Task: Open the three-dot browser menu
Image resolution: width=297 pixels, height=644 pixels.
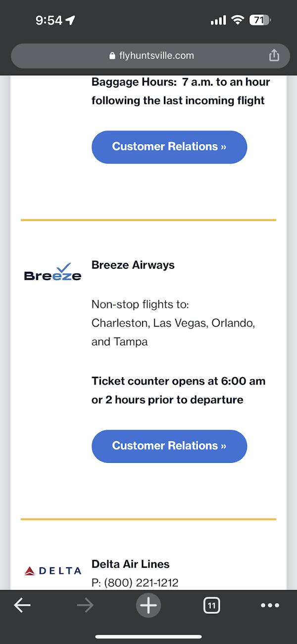Action: pos(270,605)
